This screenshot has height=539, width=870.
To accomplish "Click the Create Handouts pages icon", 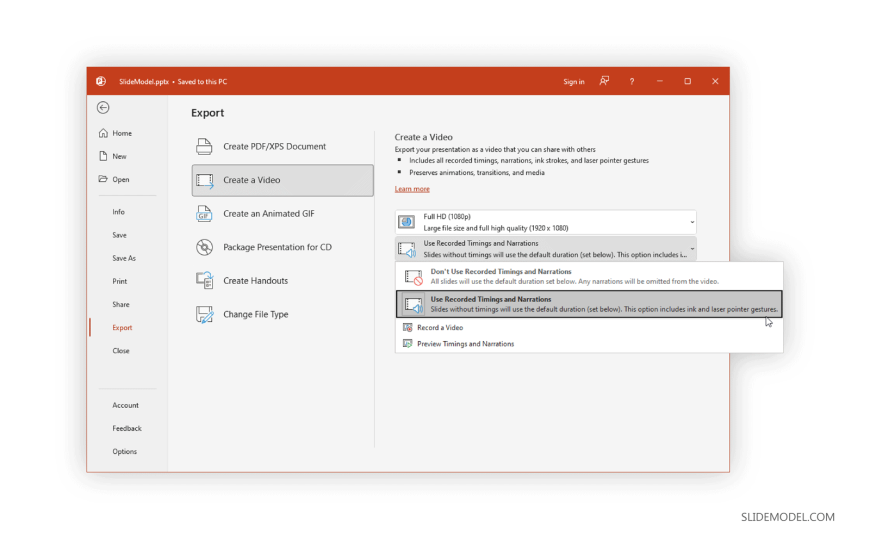I will pyautogui.click(x=204, y=281).
